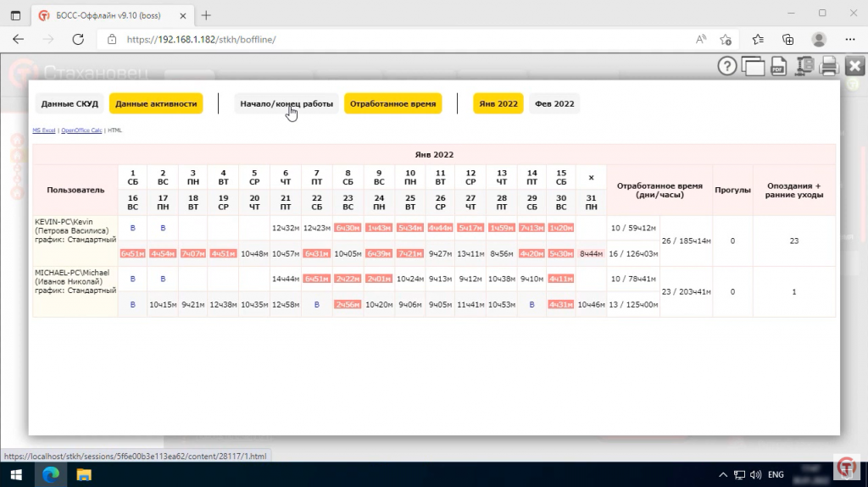Close the БОСС-Оффлайн tab

(x=183, y=15)
